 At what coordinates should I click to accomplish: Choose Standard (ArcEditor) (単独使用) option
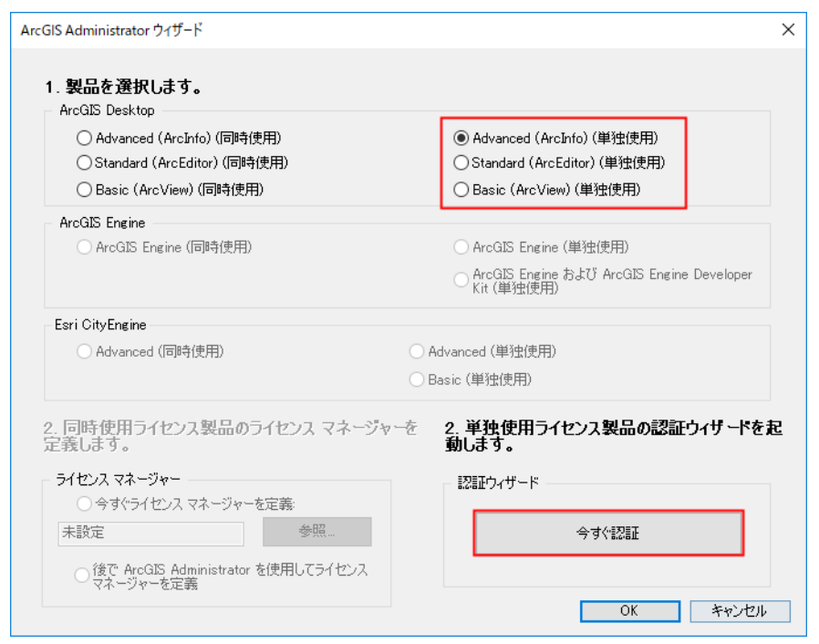tap(461, 163)
